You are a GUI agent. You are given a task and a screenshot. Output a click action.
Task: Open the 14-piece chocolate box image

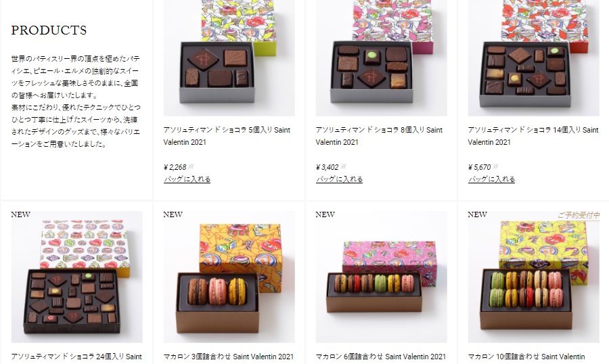(x=534, y=58)
